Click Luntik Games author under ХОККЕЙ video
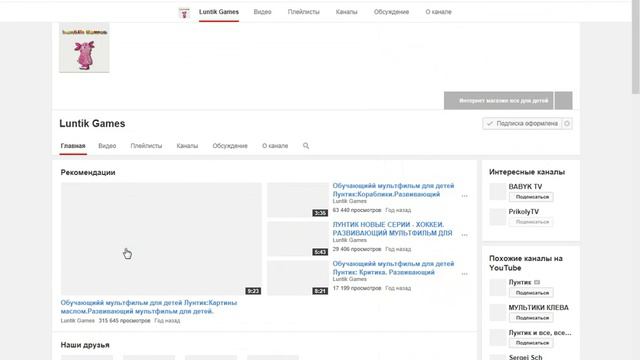Image resolution: width=640 pixels, height=360 pixels. (x=349, y=240)
